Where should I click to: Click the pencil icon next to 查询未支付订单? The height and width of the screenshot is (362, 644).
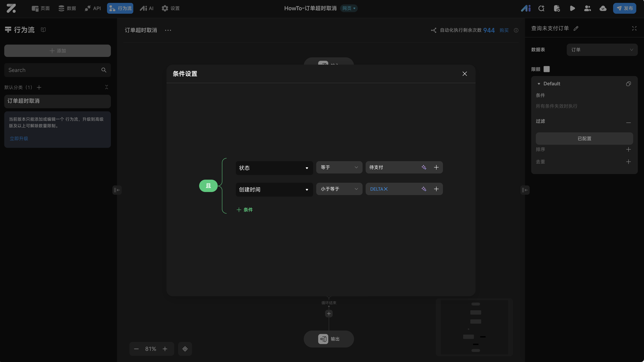576,29
